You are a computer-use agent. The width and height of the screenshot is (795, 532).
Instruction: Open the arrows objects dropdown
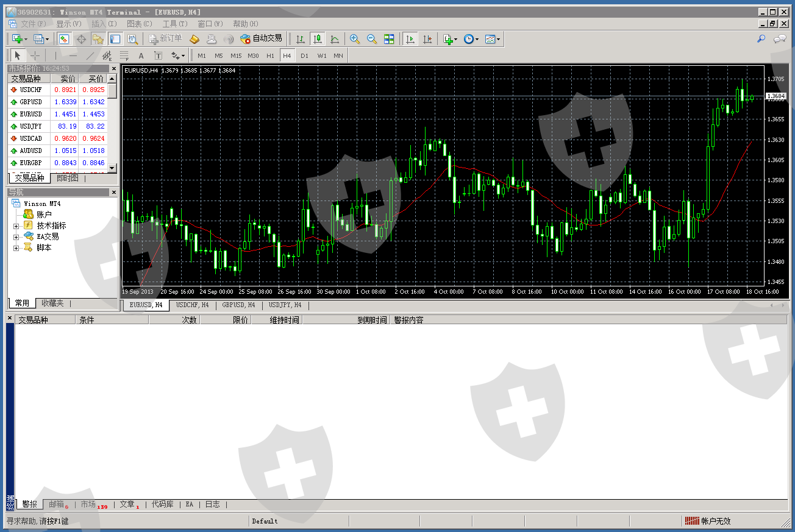[177, 55]
